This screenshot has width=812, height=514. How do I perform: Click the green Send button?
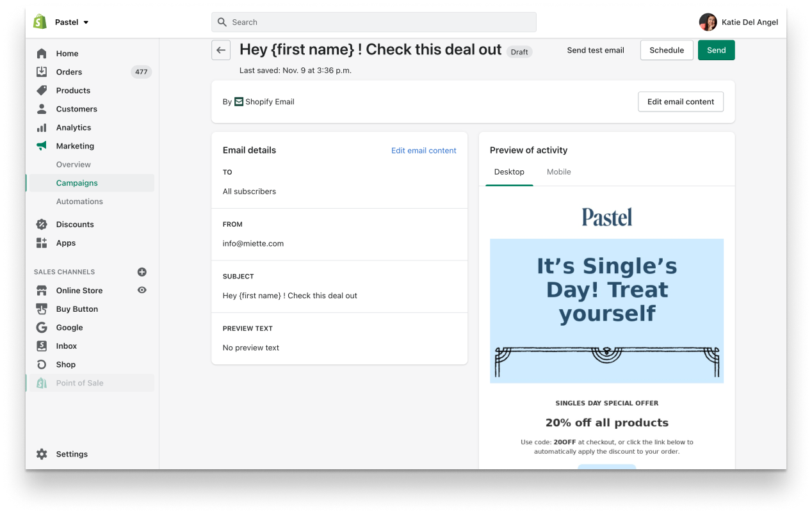[717, 51]
